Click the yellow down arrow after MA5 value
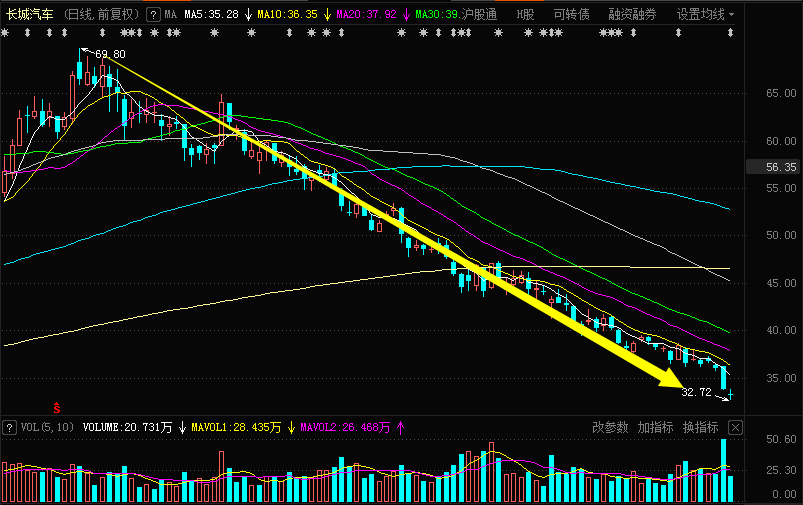Image resolution: width=803 pixels, height=505 pixels. [x=248, y=15]
